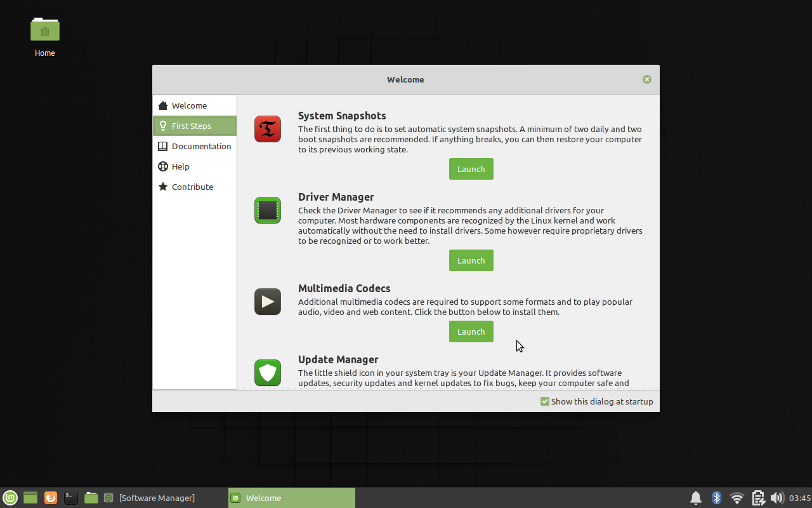This screenshot has width=812, height=508.
Task: Launch the Driver Manager
Action: click(471, 260)
